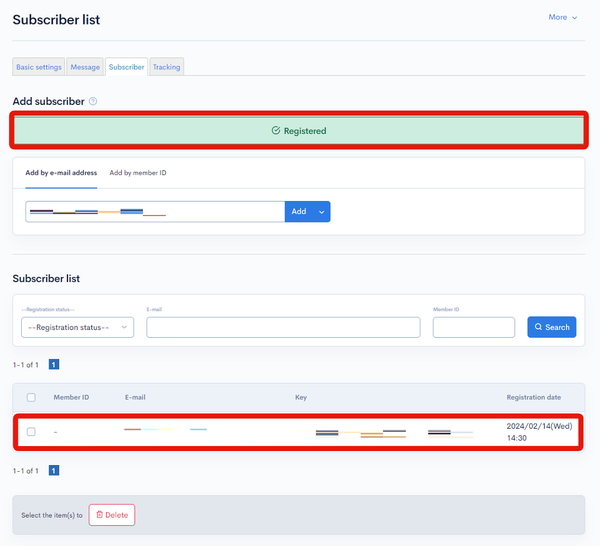Click the Add button
This screenshot has height=546, width=600.
(x=299, y=212)
